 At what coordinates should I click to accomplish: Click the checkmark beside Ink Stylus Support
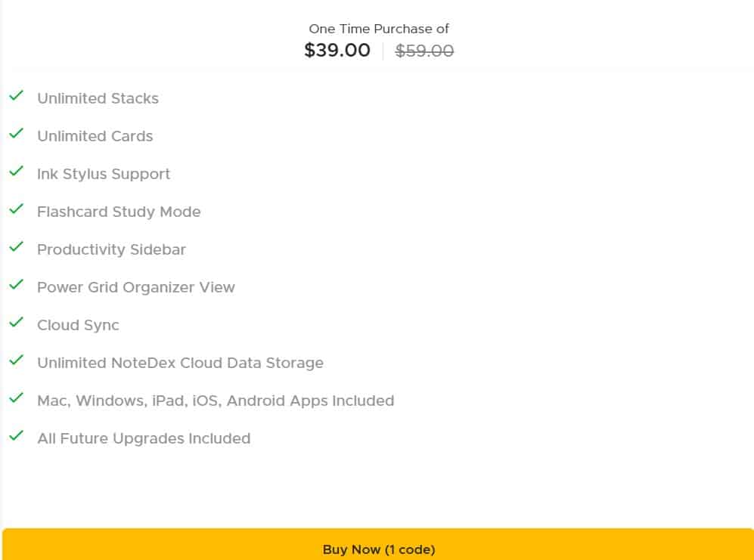15,172
